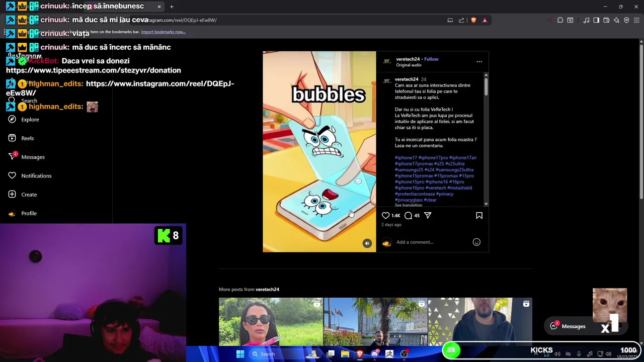644x362 pixels.
Task: Open the #iphone17 hashtag
Action: [406, 157]
